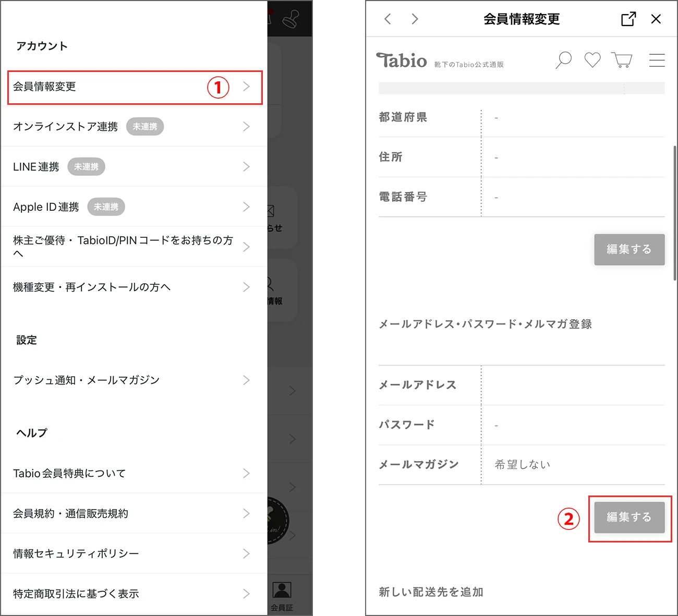This screenshot has width=678, height=616.
Task: Expand プッシュ通知・メールマガジン row chevron
Action: click(x=246, y=380)
